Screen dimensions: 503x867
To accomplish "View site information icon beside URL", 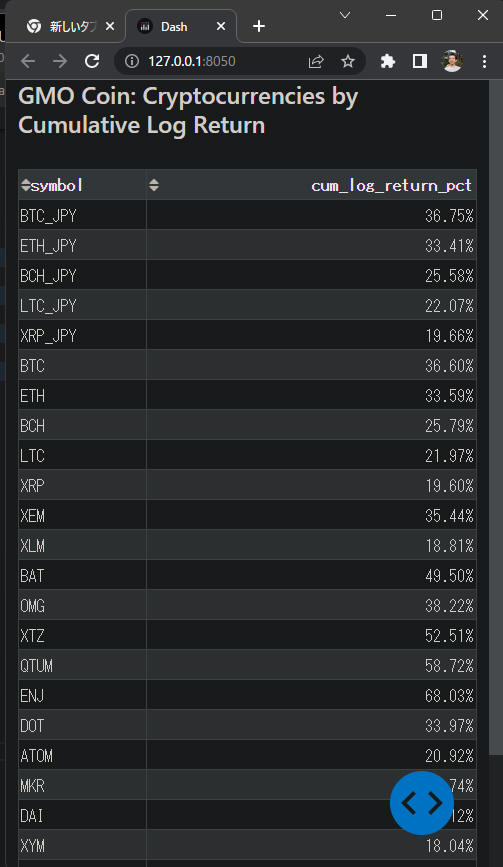I will [132, 61].
